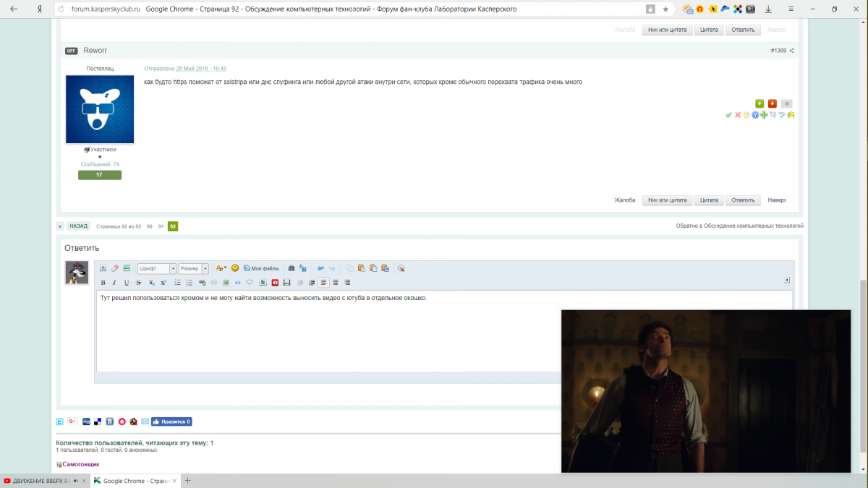The image size is (868, 488).
Task: Insert numbered list in editor
Action: [189, 283]
